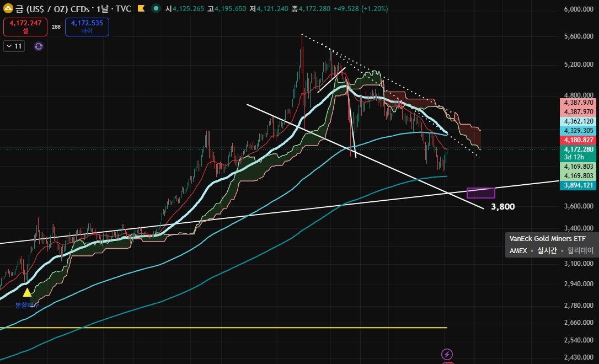
Task: Click the 3,894.121 teal price label
Action: (577, 185)
